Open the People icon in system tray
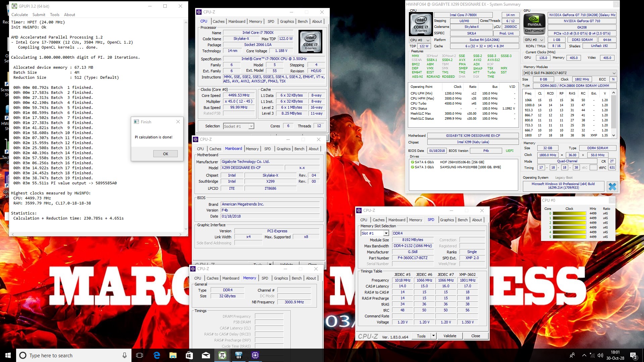644x362 pixels. pyautogui.click(x=572, y=355)
